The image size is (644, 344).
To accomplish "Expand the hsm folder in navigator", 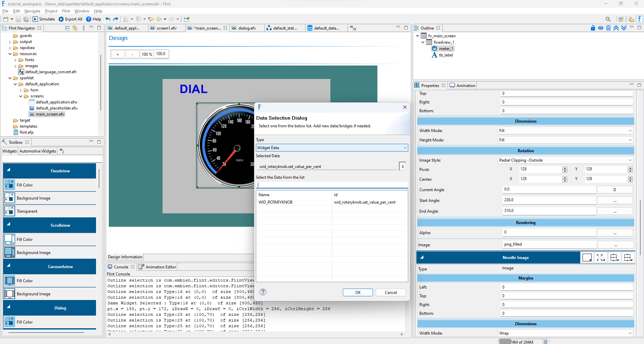I will (20, 90).
